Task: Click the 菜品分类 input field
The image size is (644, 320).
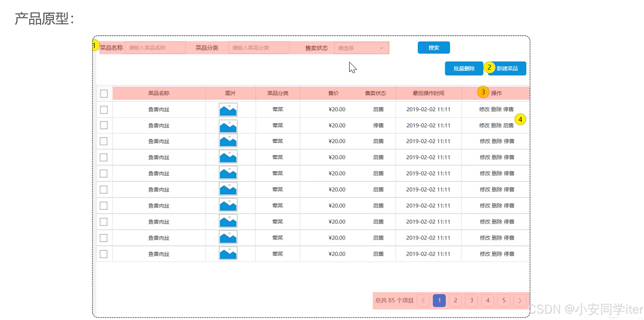Action: [x=258, y=48]
